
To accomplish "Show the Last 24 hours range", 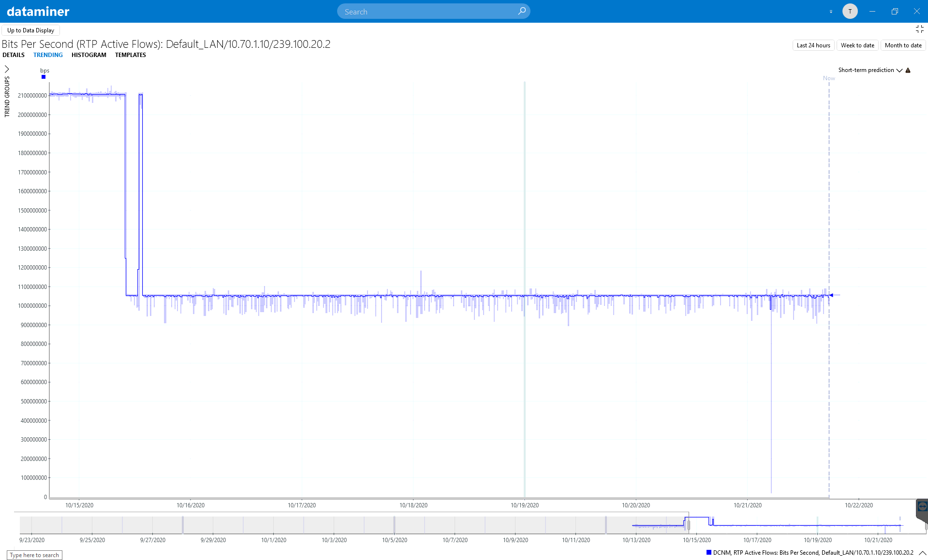I will pos(813,45).
